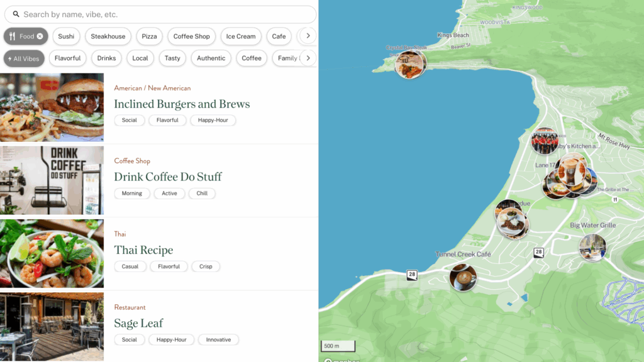
Task: Open the Drink Coffee Do Stuff thumbnail
Action: [x=52, y=181]
